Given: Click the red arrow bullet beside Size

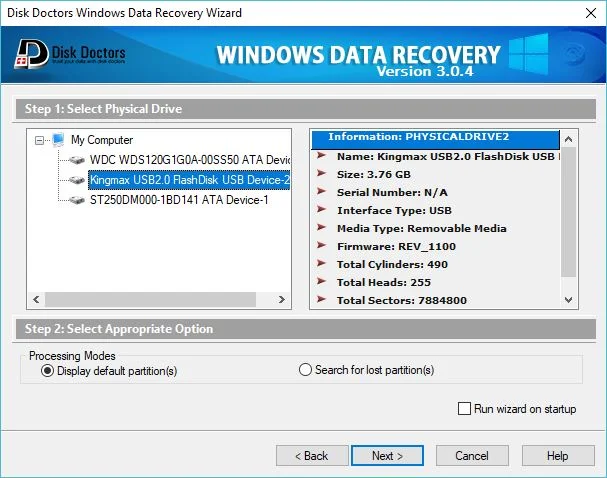Looking at the screenshot, I should (321, 173).
